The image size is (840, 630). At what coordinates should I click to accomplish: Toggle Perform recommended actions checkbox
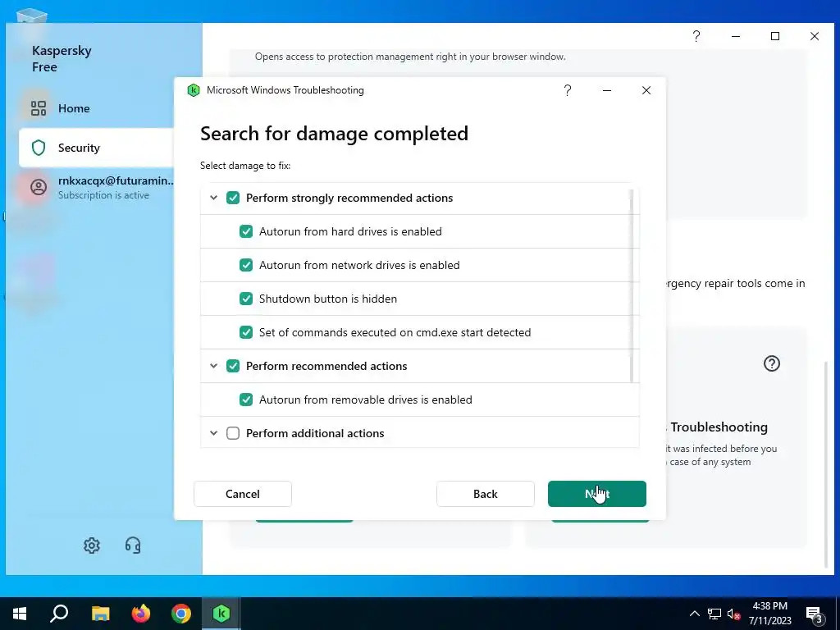click(x=233, y=366)
